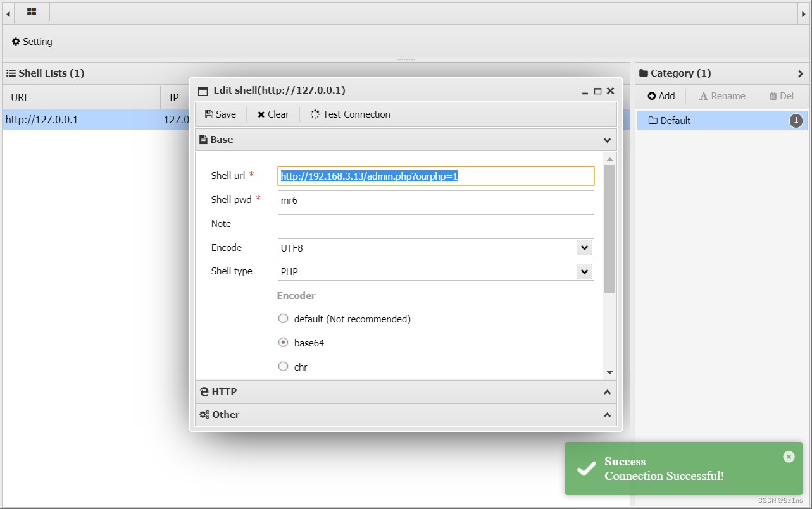Open the Setting gear menu
Screen dimensions: 812x509
click(32, 42)
